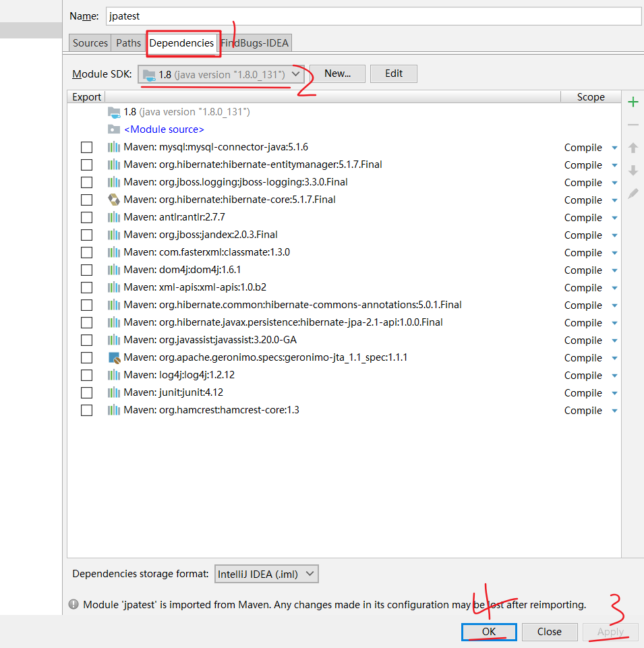
Task: Click the library icon of mysql-connector-java
Action: pyautogui.click(x=114, y=147)
